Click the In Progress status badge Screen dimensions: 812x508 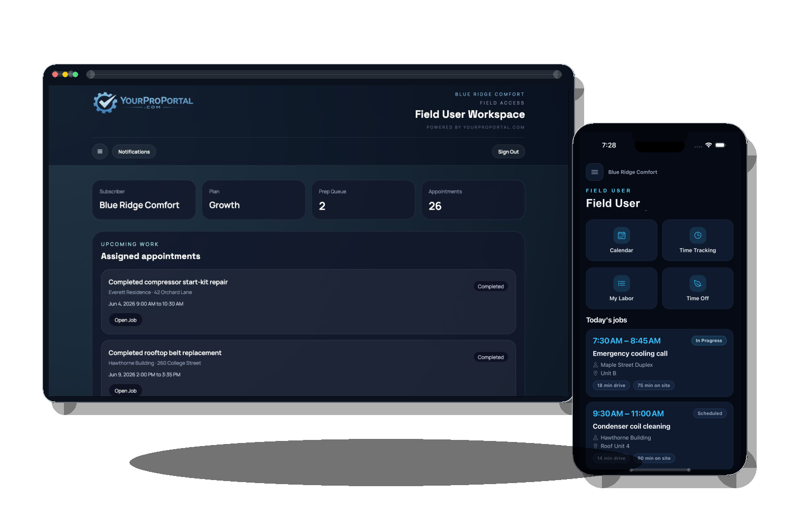[x=709, y=340]
